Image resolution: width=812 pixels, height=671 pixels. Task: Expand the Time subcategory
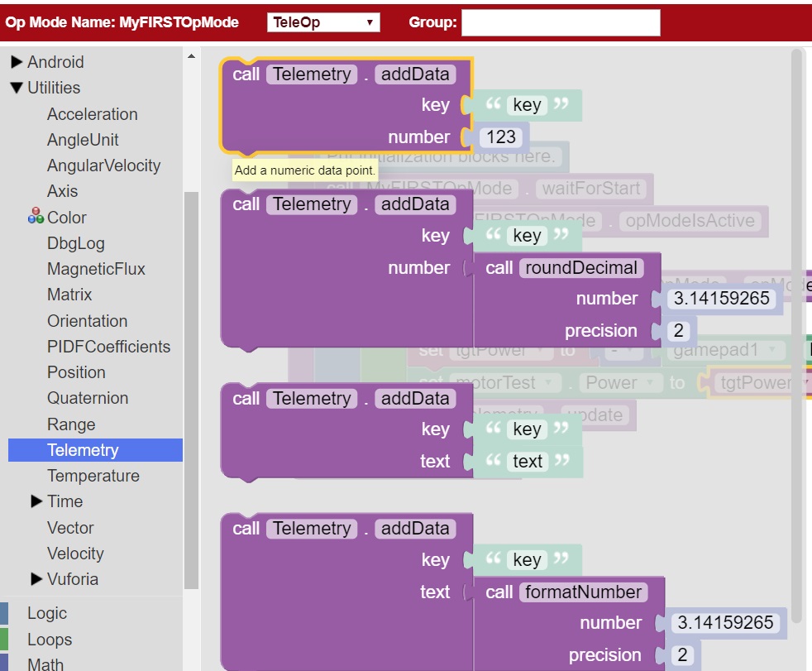[64, 501]
